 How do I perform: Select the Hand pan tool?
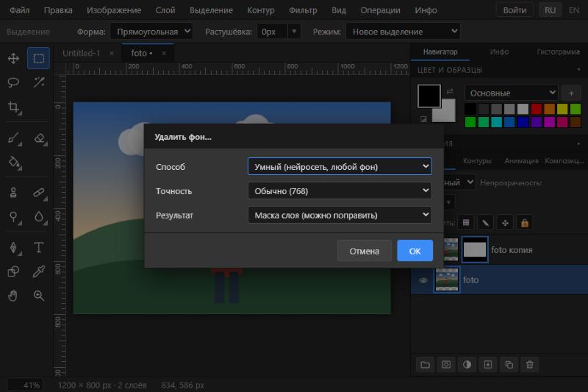(13, 296)
